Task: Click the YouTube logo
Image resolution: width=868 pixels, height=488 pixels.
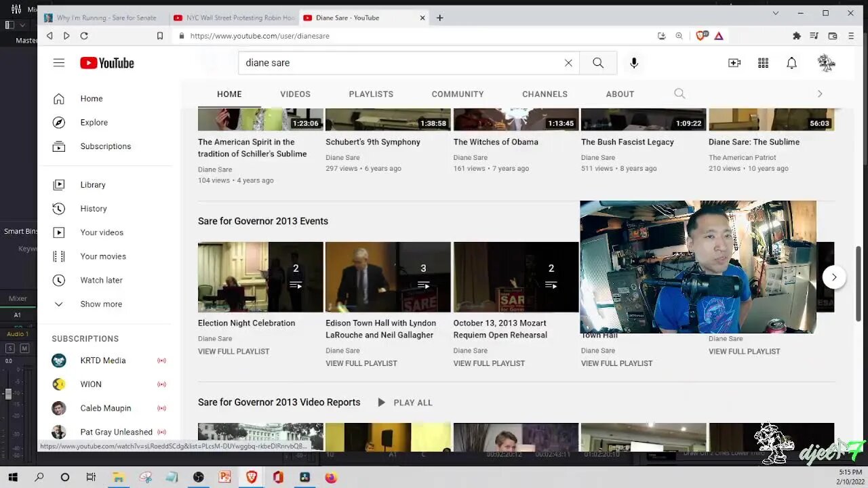Action: [x=107, y=63]
